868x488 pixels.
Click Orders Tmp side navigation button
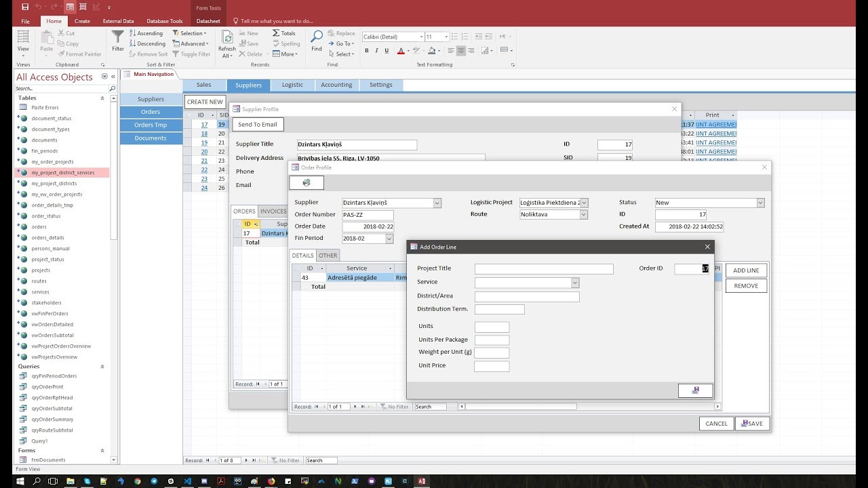coord(151,125)
